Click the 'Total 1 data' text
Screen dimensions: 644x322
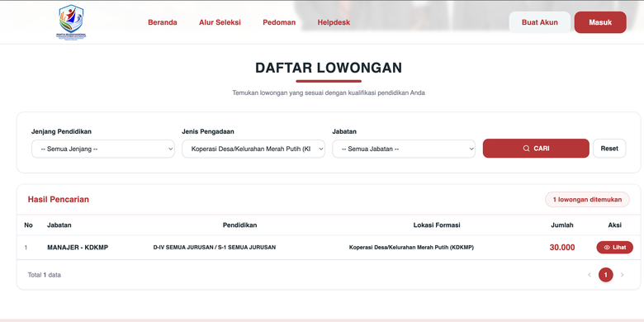coord(45,275)
